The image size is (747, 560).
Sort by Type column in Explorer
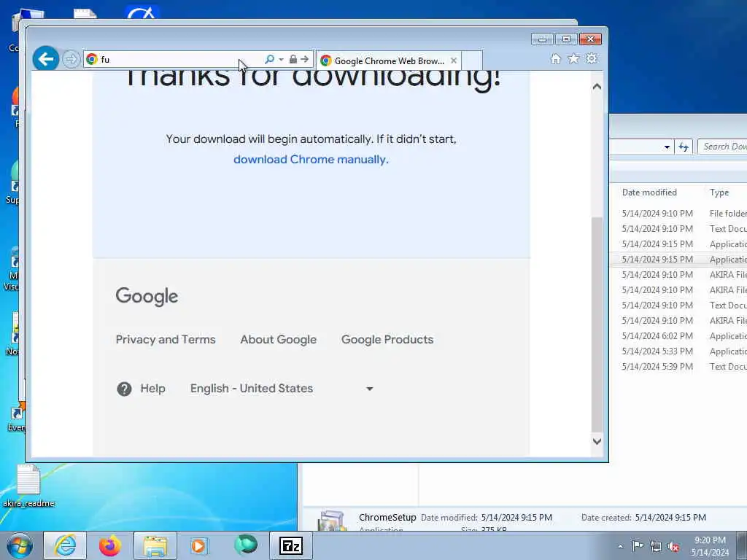(x=719, y=192)
